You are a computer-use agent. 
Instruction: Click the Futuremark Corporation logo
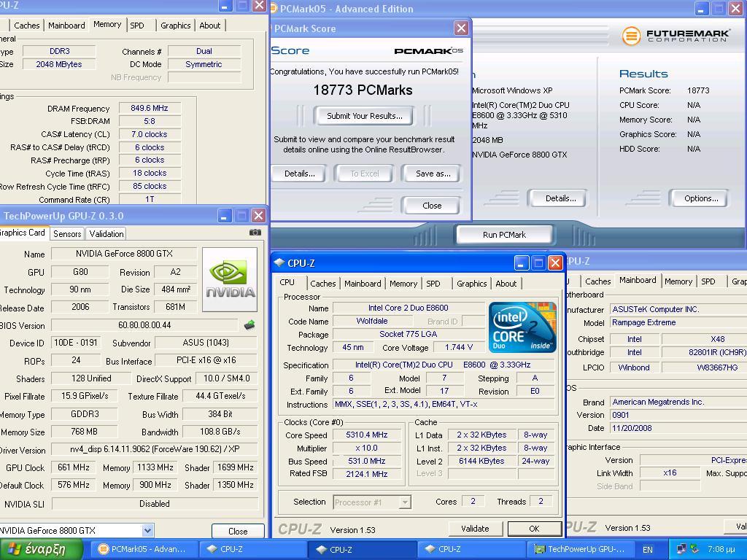point(676,36)
